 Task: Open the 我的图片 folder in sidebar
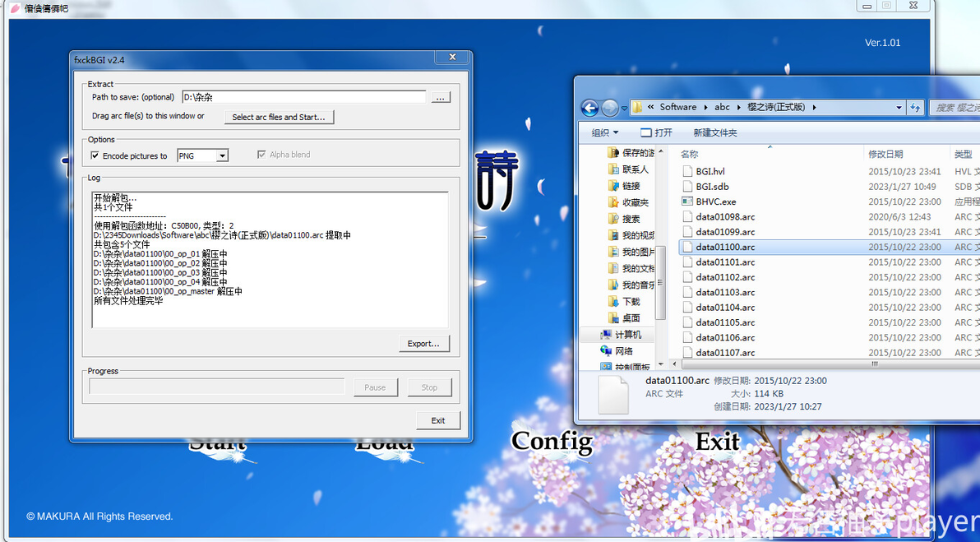tap(631, 252)
